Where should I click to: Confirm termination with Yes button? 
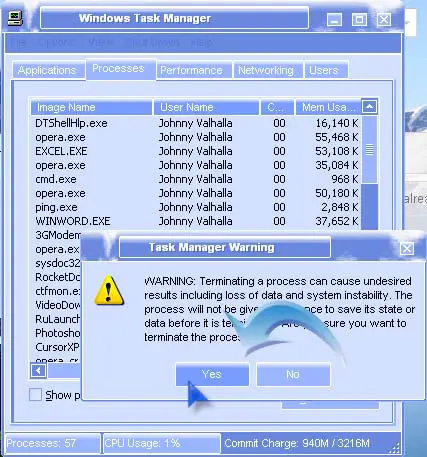[x=212, y=374]
